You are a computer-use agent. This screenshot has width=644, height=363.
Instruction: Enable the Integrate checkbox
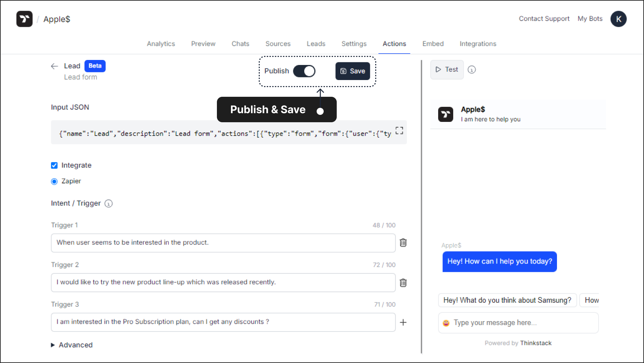pyautogui.click(x=55, y=165)
